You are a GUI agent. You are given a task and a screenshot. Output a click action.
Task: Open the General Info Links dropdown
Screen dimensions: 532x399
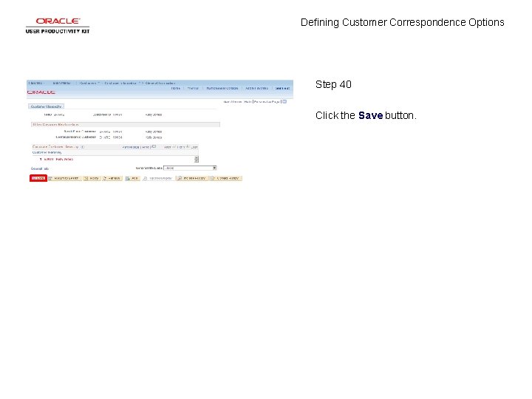[x=190, y=168]
